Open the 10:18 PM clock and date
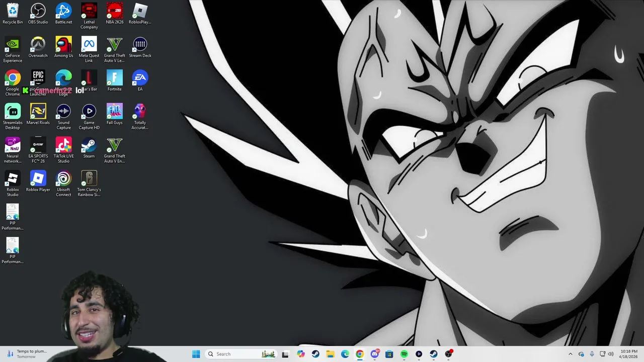The image size is (644, 362). coord(629,354)
